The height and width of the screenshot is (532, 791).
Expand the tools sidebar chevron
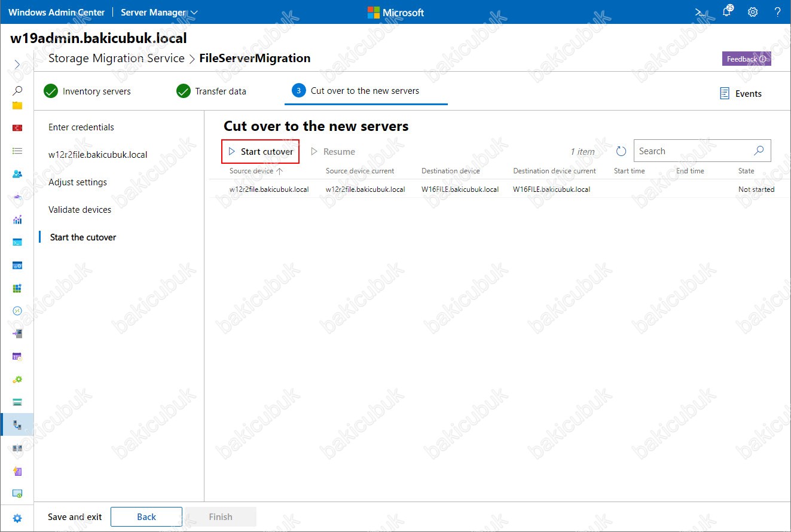[17, 64]
